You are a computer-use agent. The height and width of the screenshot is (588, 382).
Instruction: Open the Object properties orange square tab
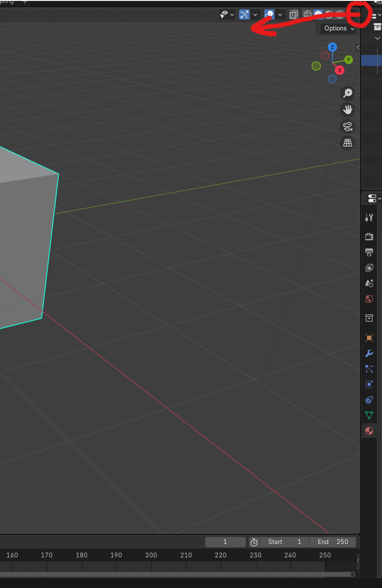369,337
